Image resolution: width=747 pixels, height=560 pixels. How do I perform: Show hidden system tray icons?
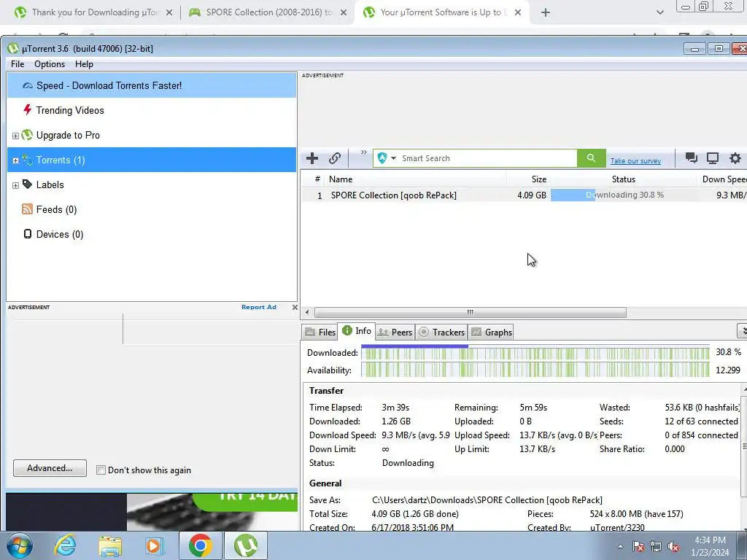click(x=620, y=546)
